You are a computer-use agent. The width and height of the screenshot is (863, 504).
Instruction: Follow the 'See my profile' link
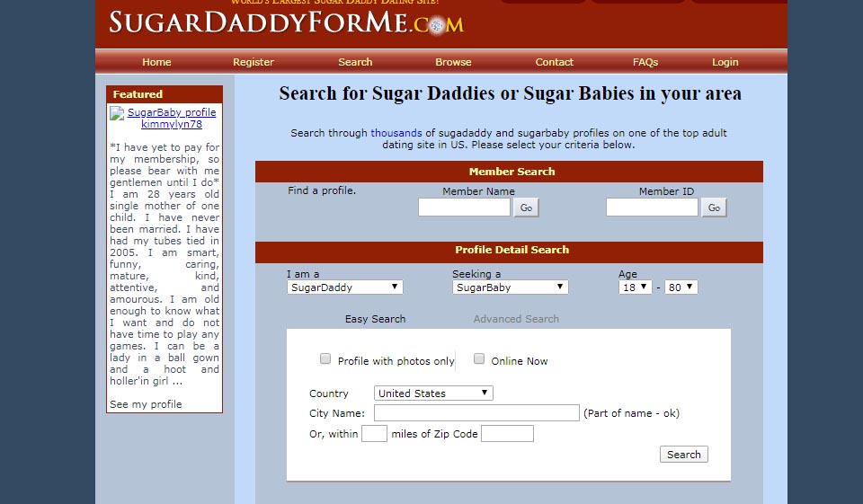146,404
